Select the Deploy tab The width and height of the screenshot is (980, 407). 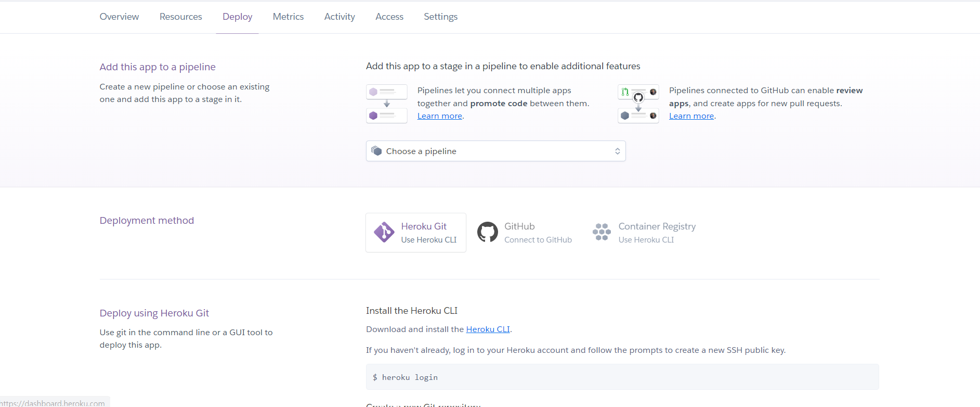[237, 17]
